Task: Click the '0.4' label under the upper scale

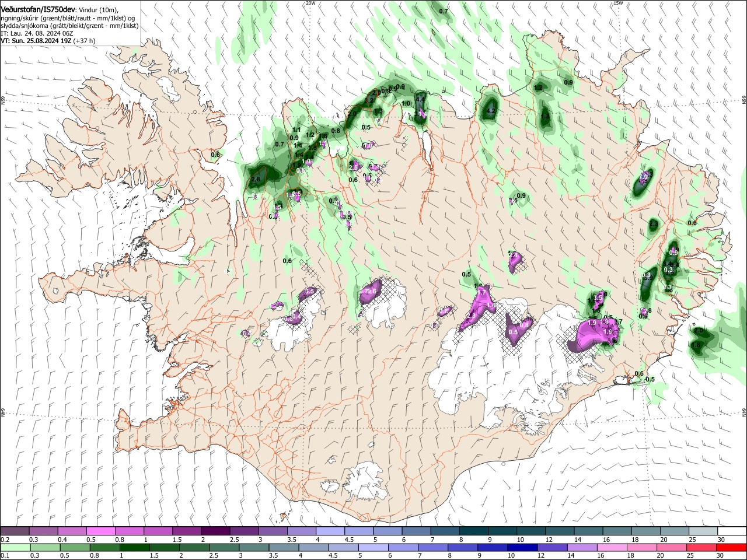Action: [x=62, y=540]
